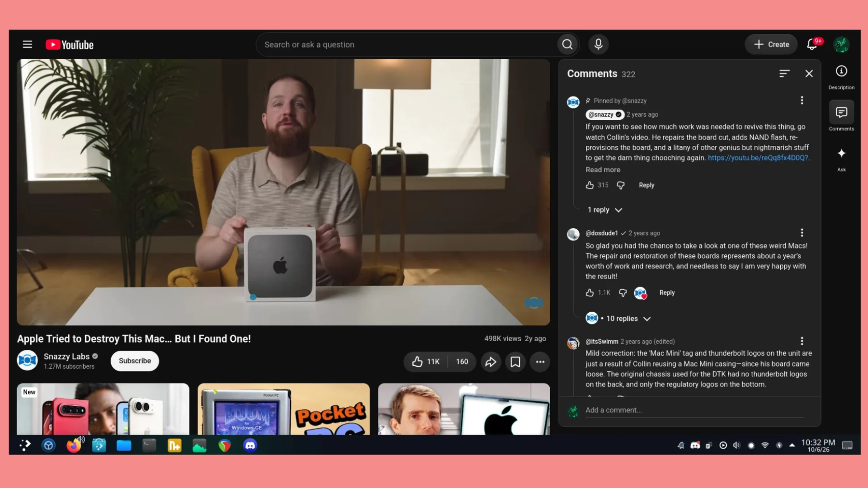
Task: Open the YouTube hamburger guide menu
Action: tap(28, 44)
